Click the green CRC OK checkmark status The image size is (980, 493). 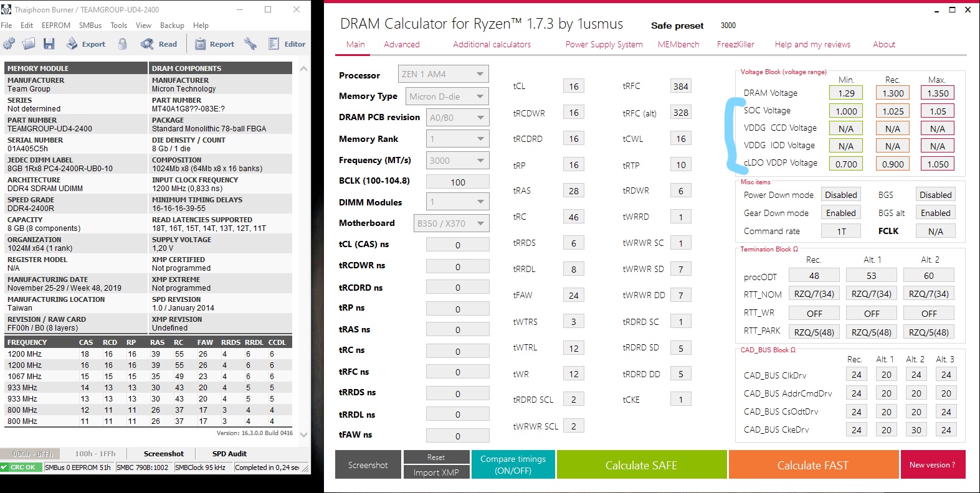[x=21, y=467]
